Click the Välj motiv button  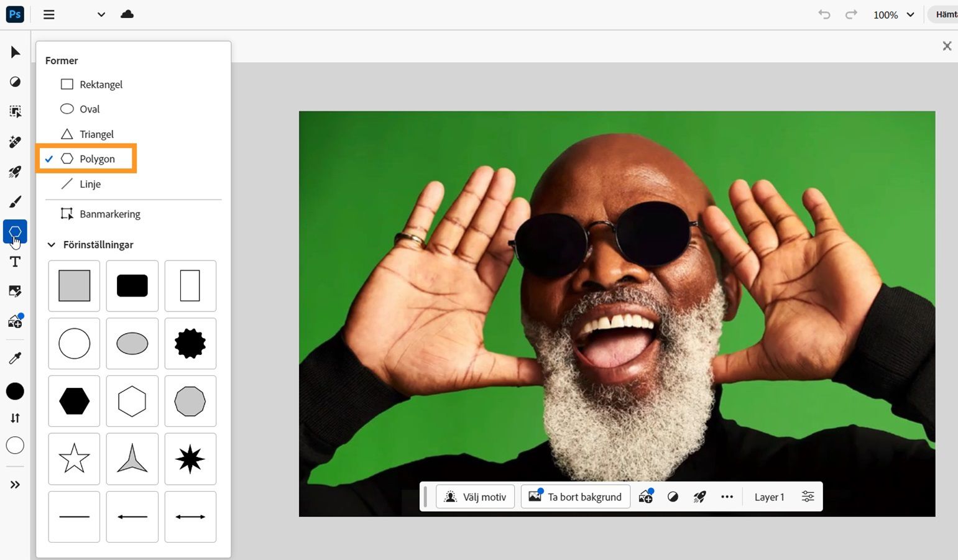pos(475,497)
